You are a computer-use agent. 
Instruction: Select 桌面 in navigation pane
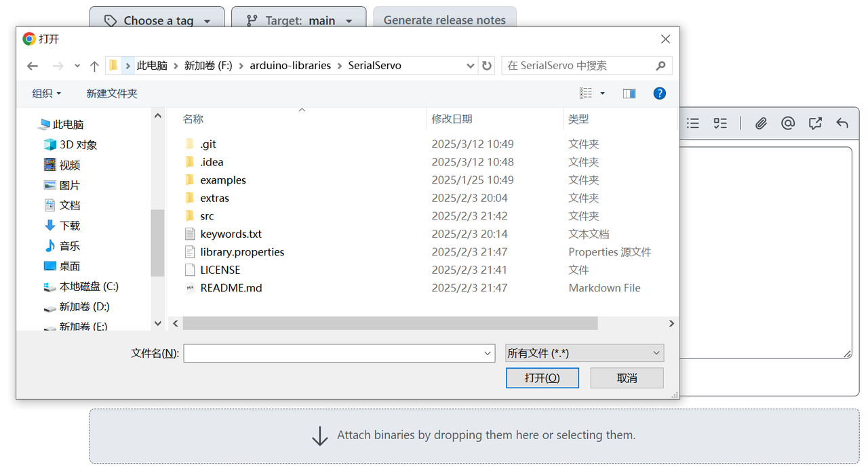[62, 266]
